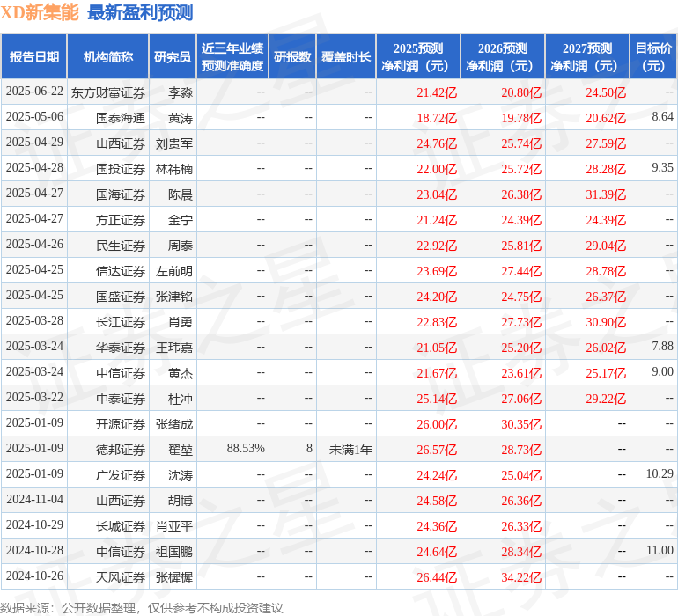The height and width of the screenshot is (616, 678).
Task: Click the 数据来源 footnote text
Action: click(142, 608)
